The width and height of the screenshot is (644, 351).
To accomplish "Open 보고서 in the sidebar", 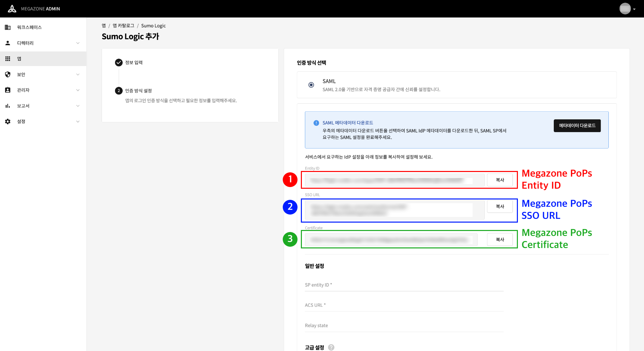I will click(x=43, y=106).
